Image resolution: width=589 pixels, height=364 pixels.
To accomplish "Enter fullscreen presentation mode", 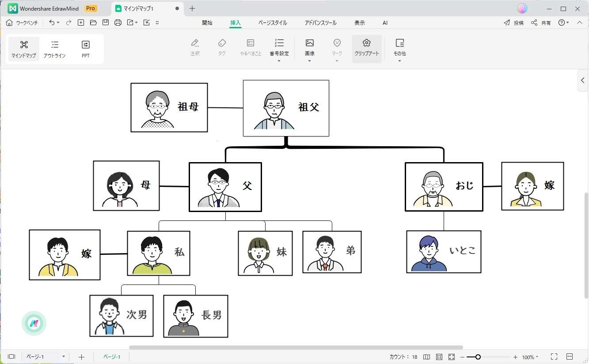I will (x=554, y=356).
